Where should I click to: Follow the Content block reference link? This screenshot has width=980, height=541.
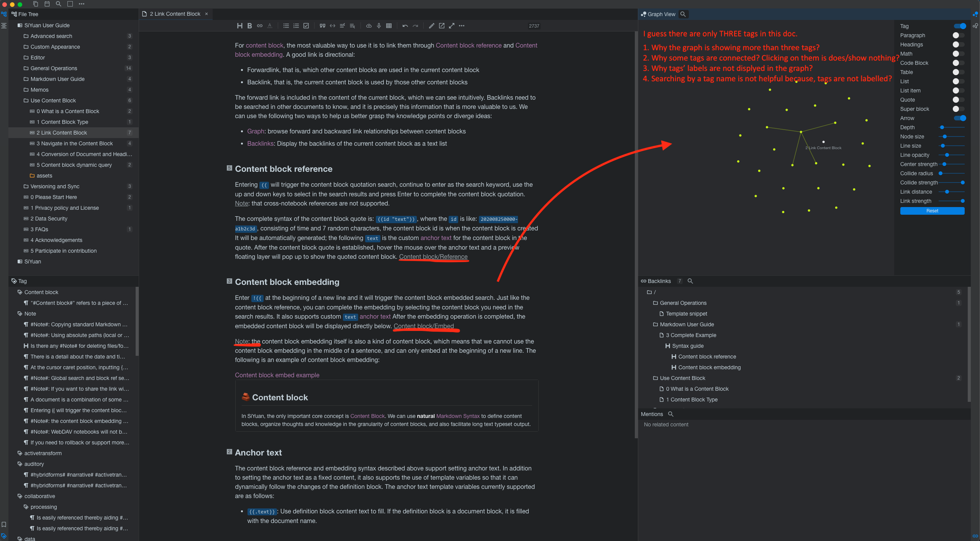click(469, 45)
